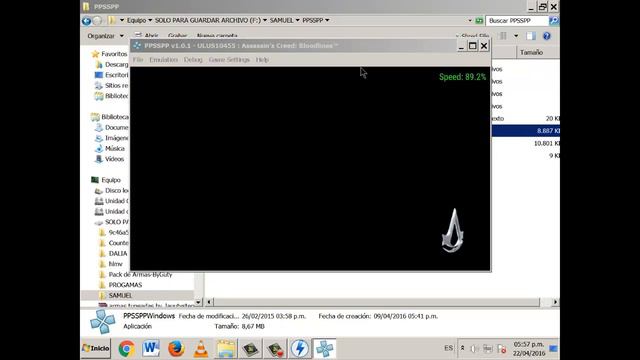Select Favoritos in the navigation pane
The image size is (640, 360).
click(109, 54)
